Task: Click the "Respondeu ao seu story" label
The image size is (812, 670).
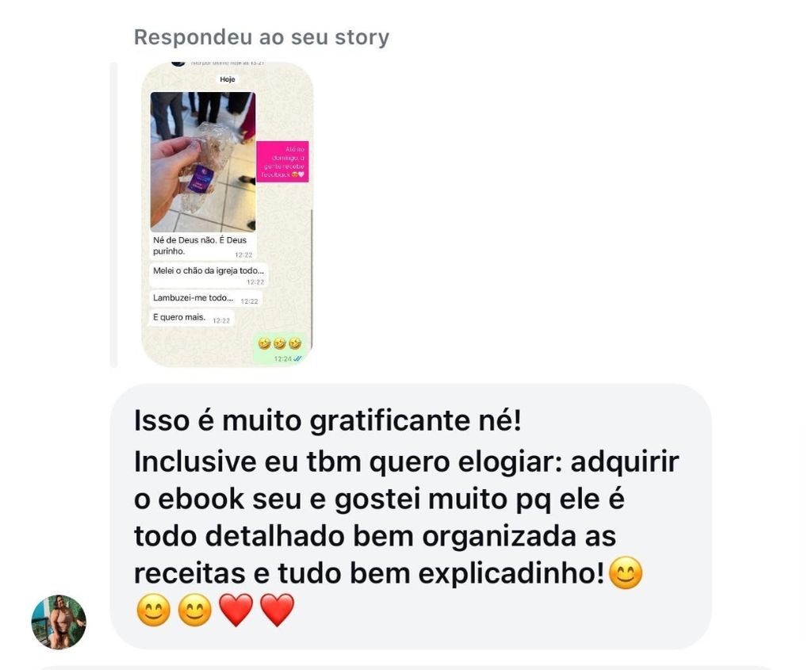Action: click(262, 37)
